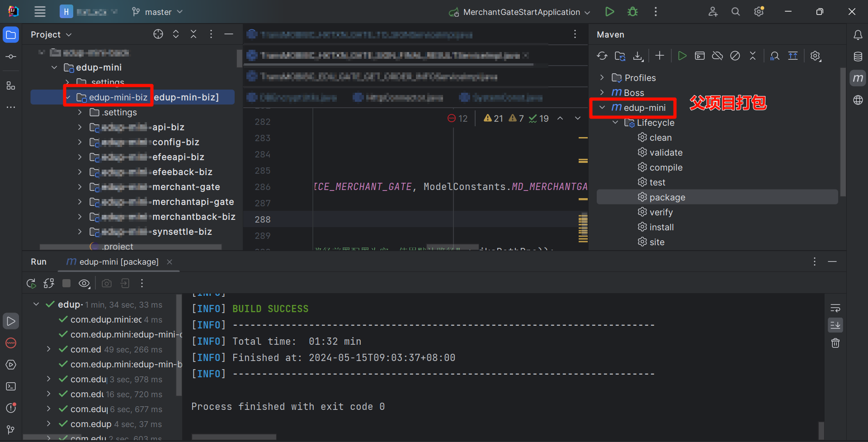Open the eye view options in Run toolbar
Screen dimensions: 868x442
click(85, 283)
